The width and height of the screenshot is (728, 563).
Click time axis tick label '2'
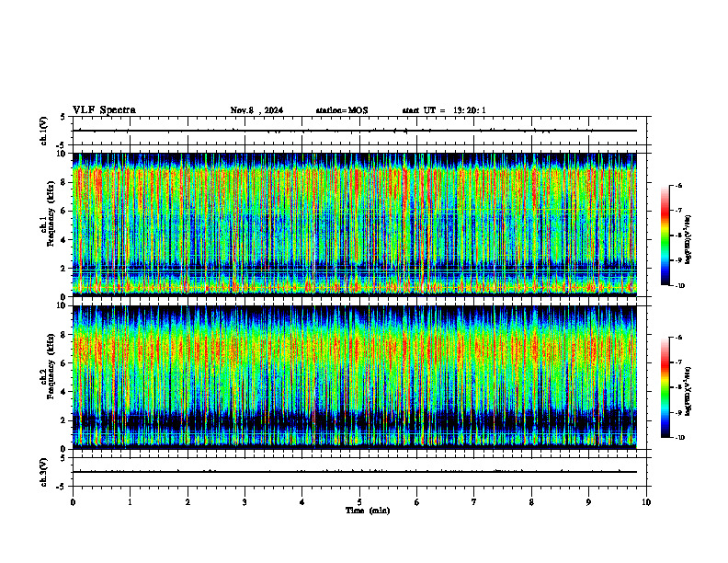point(188,502)
